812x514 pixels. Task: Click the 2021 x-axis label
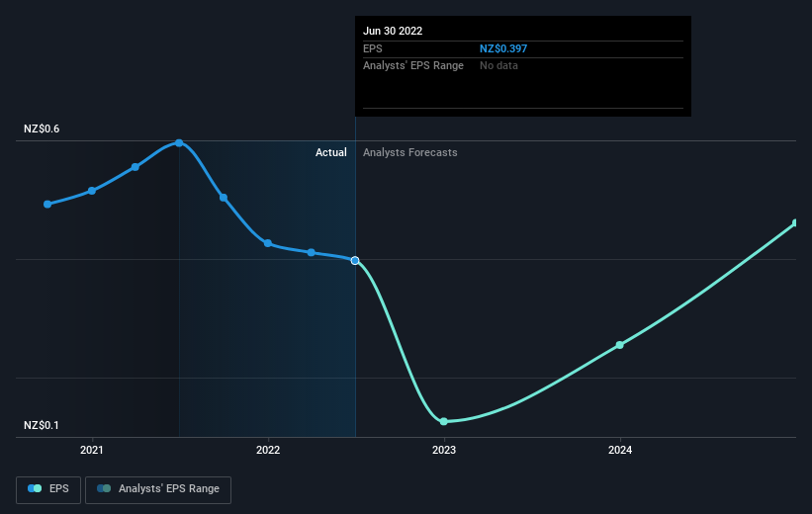(x=92, y=451)
